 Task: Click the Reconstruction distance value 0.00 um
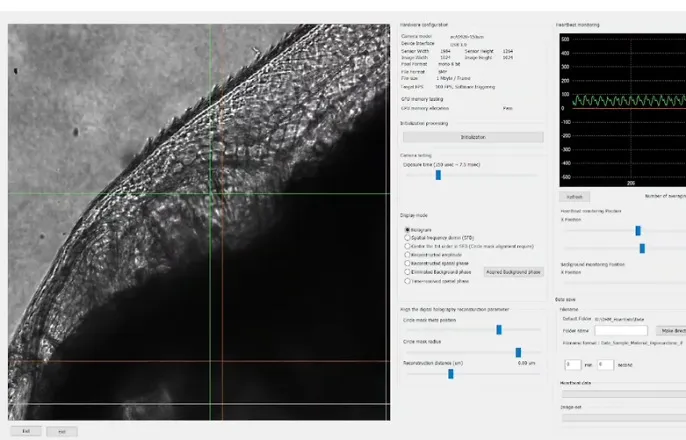pos(526,363)
